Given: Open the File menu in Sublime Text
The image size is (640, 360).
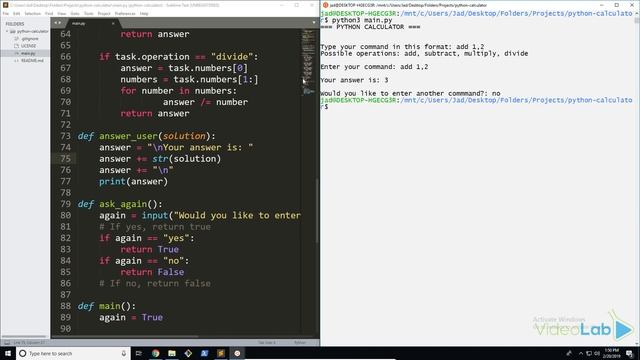Looking at the screenshot, I should pyautogui.click(x=6, y=13).
